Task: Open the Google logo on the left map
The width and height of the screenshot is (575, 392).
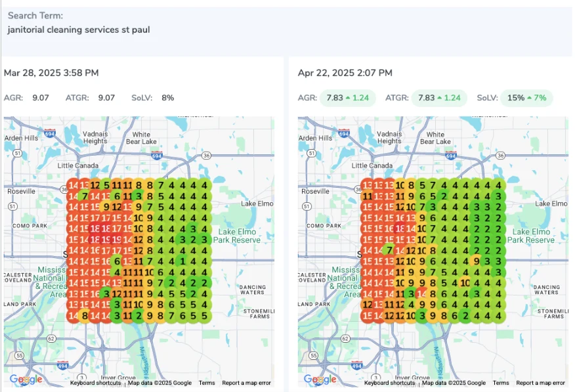Action: [26, 380]
